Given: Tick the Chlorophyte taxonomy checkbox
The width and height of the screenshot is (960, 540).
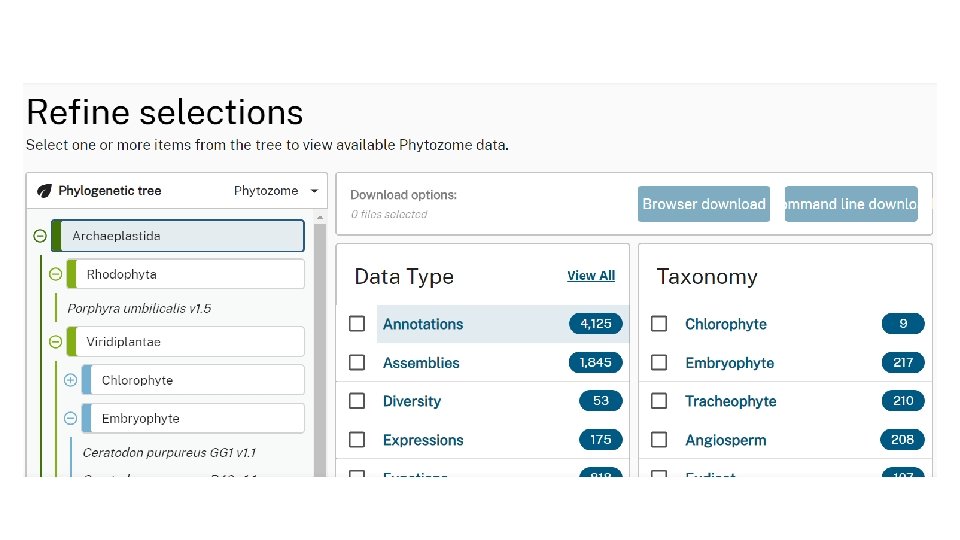Looking at the screenshot, I should pyautogui.click(x=659, y=324).
